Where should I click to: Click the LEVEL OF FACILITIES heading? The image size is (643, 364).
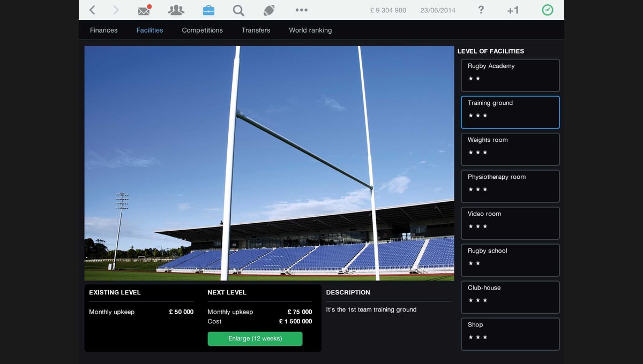(x=491, y=51)
